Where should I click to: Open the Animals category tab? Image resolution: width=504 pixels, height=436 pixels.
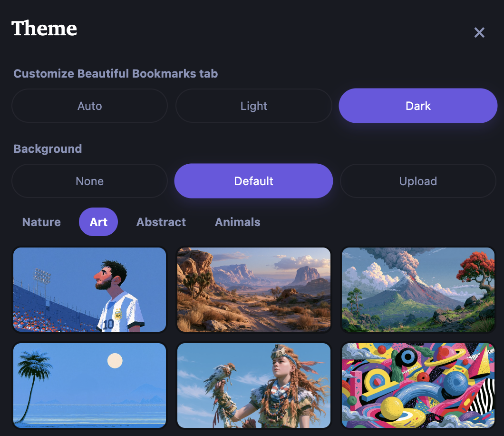point(238,222)
